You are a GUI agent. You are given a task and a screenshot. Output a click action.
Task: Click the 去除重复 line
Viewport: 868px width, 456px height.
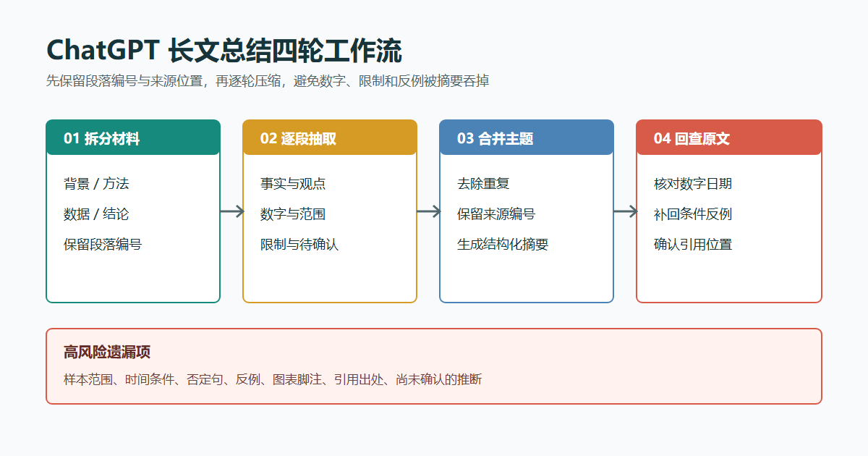point(483,184)
